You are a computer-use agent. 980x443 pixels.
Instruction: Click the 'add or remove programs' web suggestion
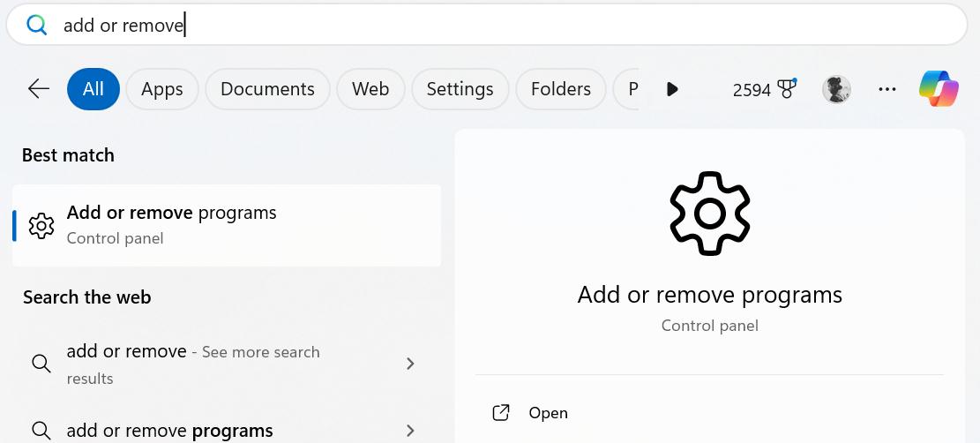(x=169, y=431)
